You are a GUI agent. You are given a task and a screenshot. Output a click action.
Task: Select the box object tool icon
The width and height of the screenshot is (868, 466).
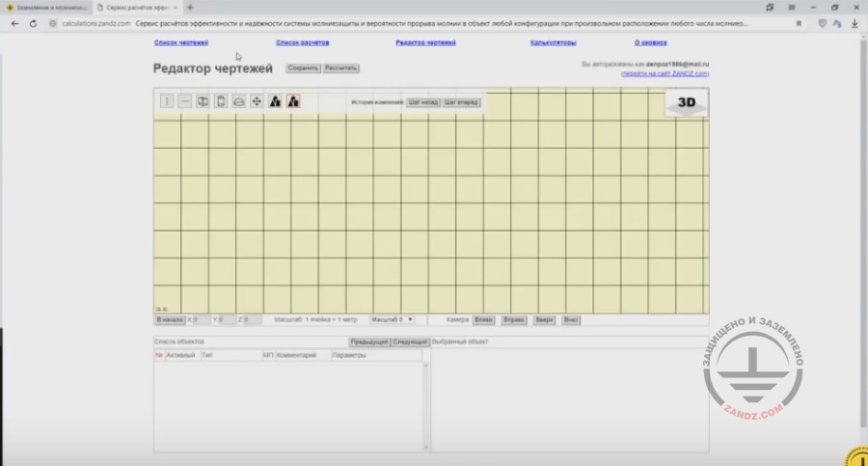[x=203, y=101]
